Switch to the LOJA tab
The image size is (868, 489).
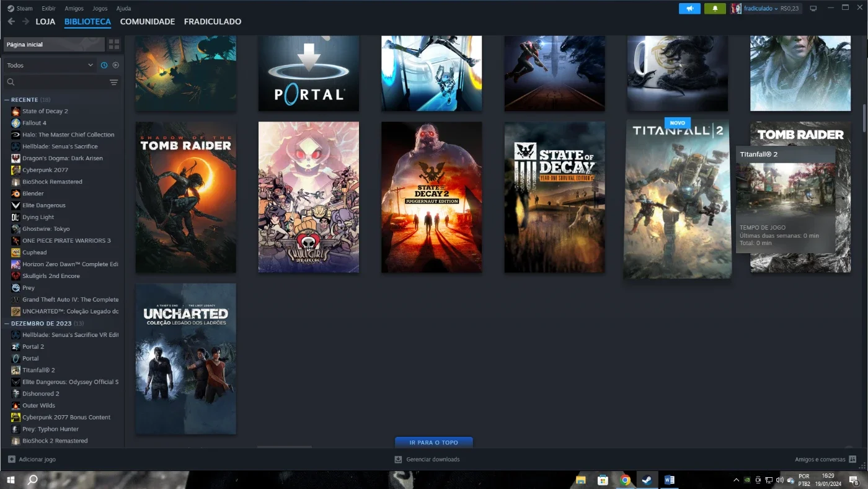45,22
